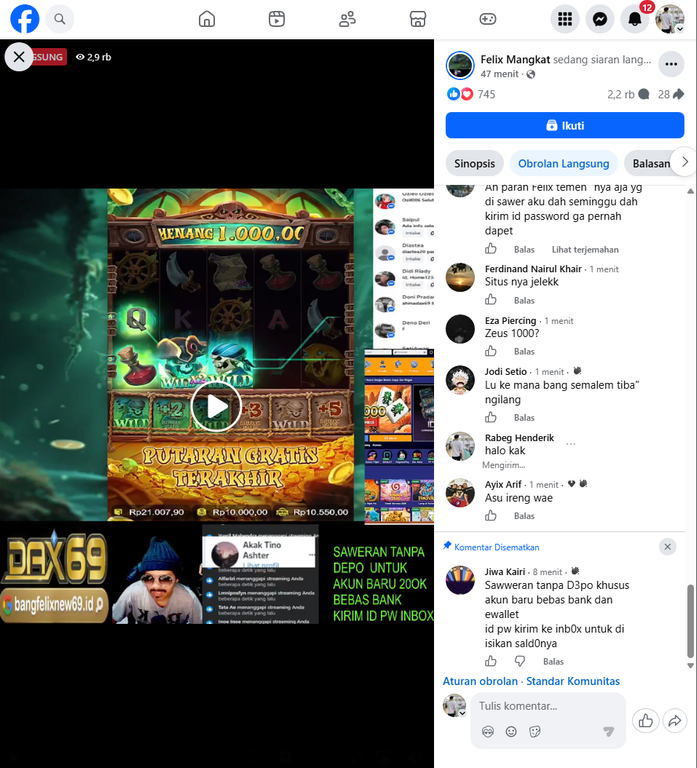The height and width of the screenshot is (768, 697).
Task: Open Messenger from the top bar
Action: (600, 19)
